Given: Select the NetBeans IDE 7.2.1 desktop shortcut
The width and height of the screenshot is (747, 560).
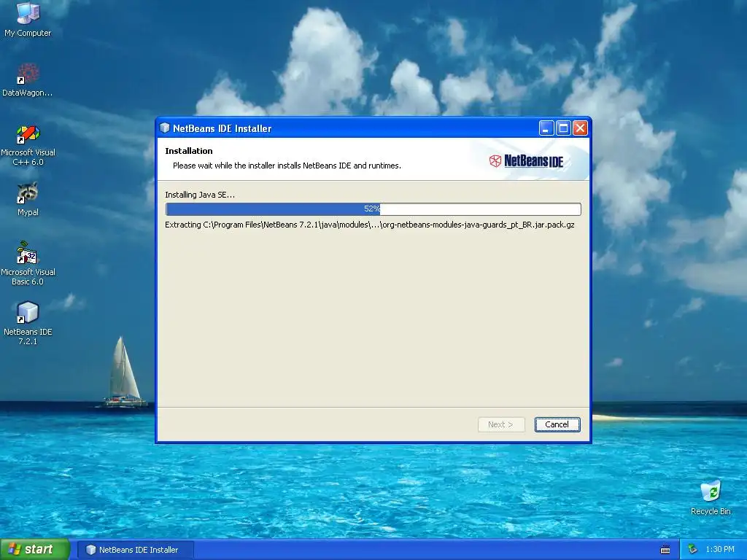Looking at the screenshot, I should click(28, 323).
